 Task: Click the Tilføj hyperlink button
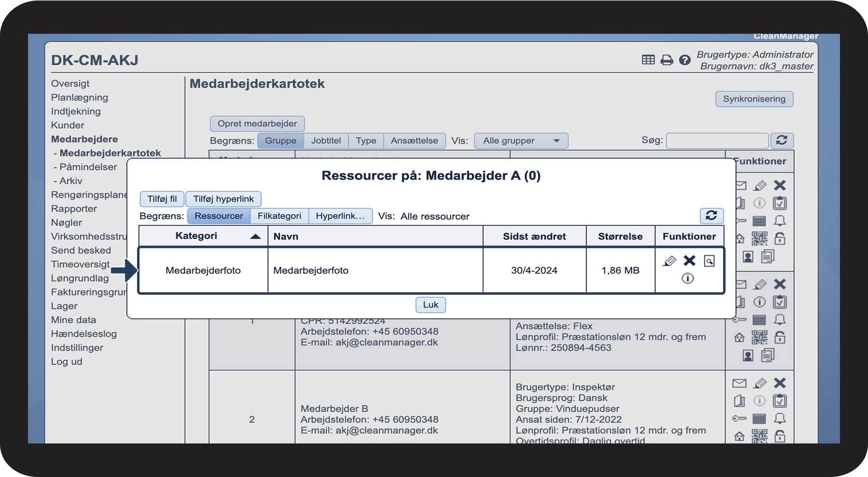pyautogui.click(x=223, y=199)
